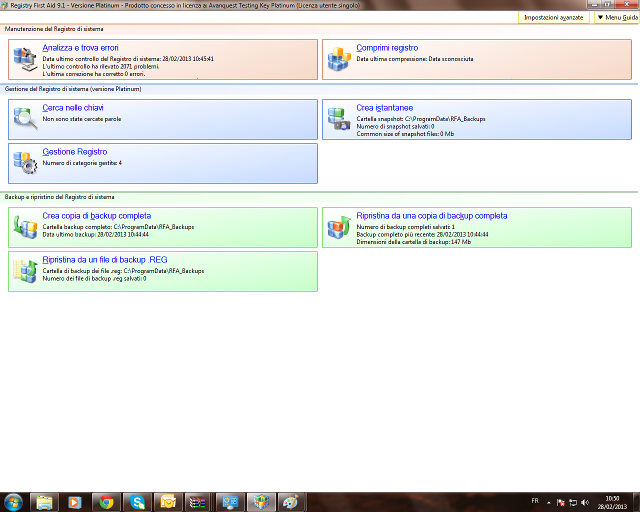Click the Action Center flag tray icon
Viewport: 640px width, 512px height.
click(x=561, y=503)
